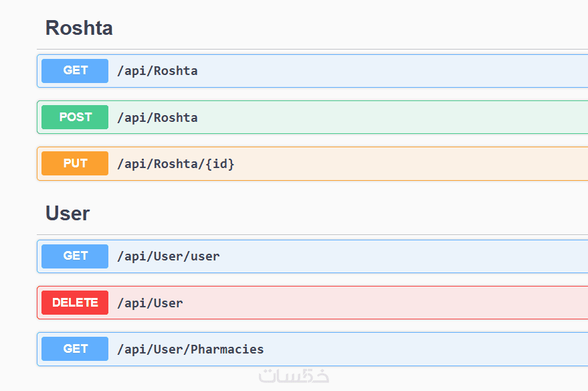Click the orange PUT method badge
Screen dimensions: 588x391
tap(75, 163)
